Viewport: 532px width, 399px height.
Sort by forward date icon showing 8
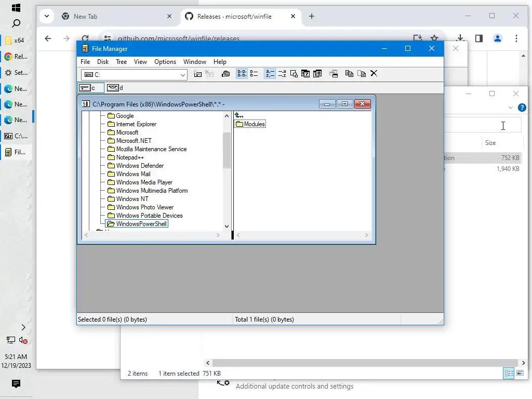317,74
